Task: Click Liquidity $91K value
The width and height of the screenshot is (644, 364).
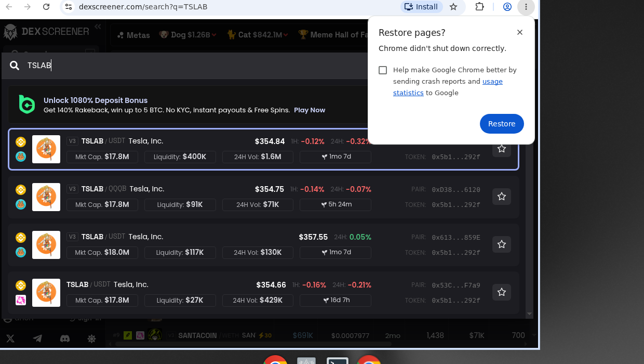Action: click(194, 204)
